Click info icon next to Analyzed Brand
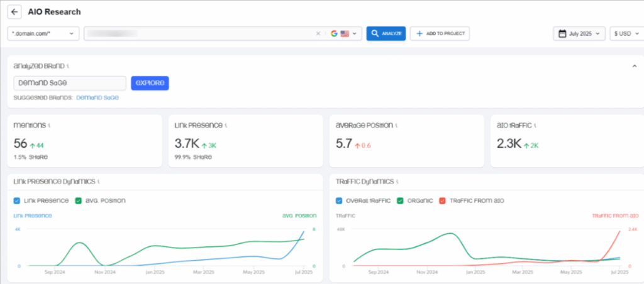Image resolution: width=644 pixels, height=284 pixels. tap(68, 66)
